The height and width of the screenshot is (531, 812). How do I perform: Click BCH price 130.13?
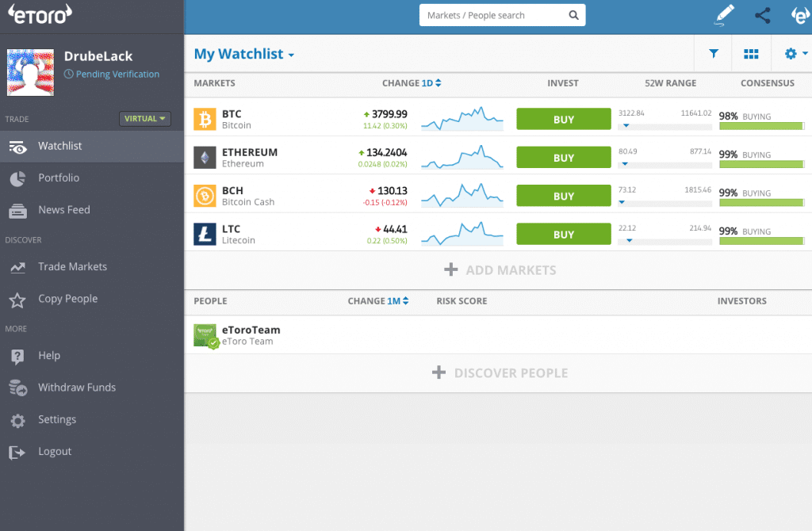pos(393,190)
